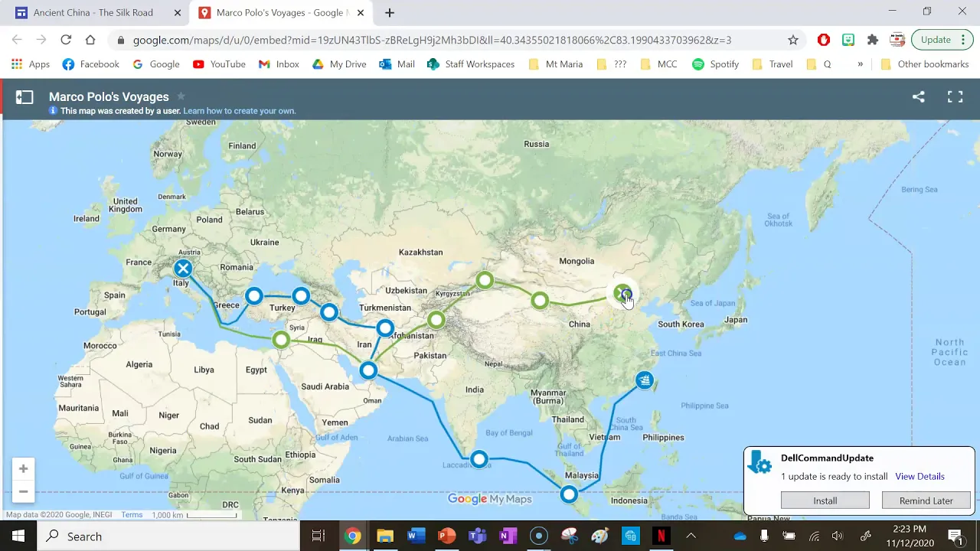The image size is (980, 551).
Task: Reload the current page
Action: pyautogui.click(x=66, y=40)
